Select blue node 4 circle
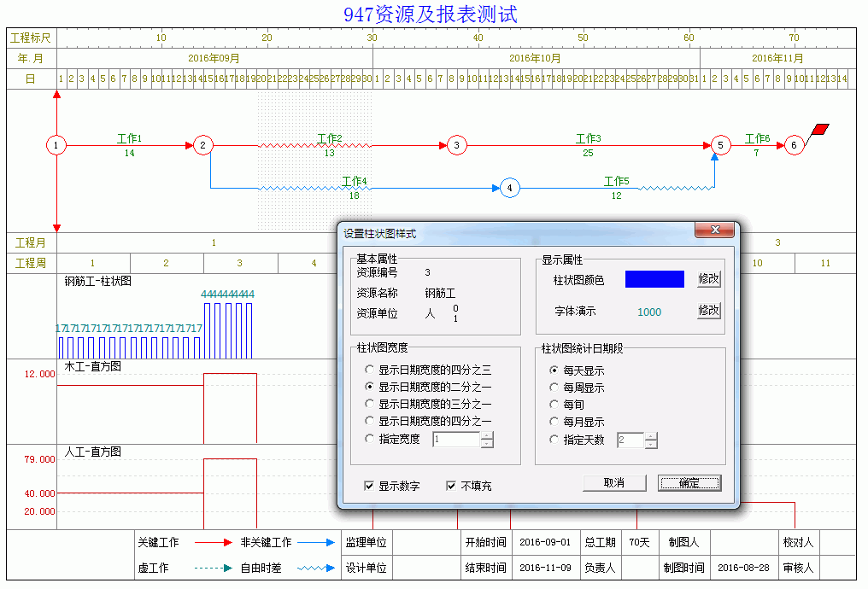 click(509, 188)
